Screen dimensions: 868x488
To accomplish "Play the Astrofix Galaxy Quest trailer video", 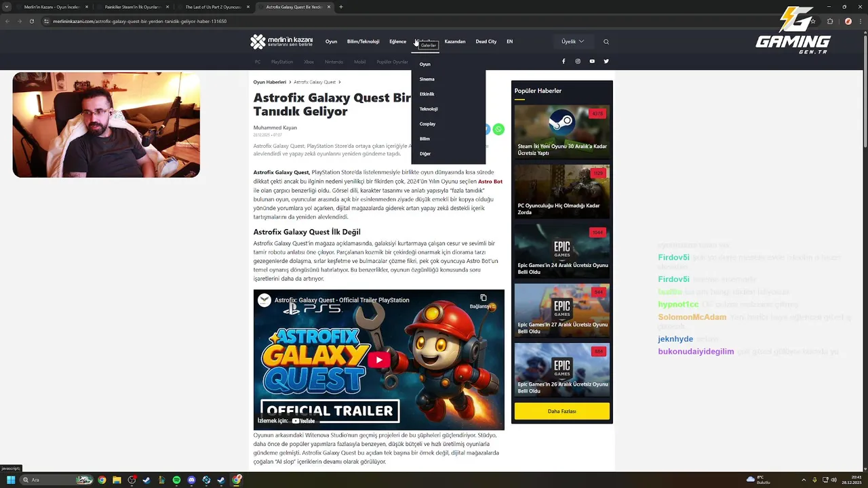I will pos(378,360).
